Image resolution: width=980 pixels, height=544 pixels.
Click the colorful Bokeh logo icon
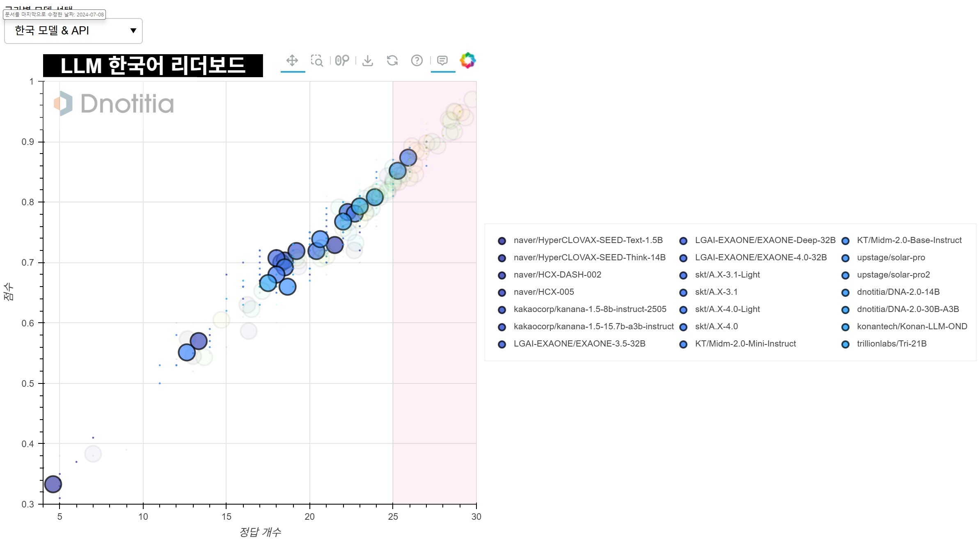pos(468,60)
